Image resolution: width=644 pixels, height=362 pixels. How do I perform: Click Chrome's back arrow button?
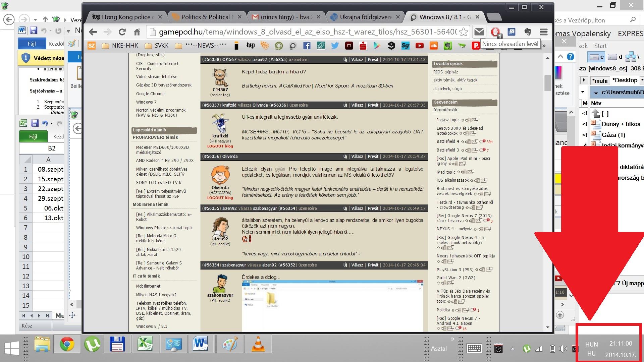coord(93,32)
